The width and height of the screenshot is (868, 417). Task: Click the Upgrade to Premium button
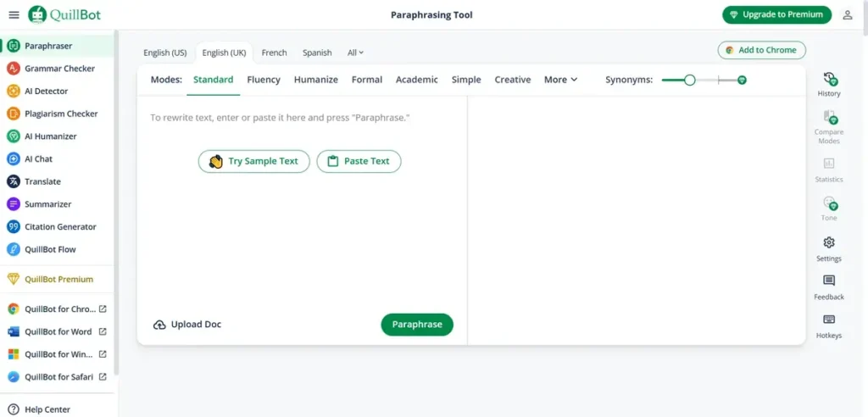tap(776, 14)
